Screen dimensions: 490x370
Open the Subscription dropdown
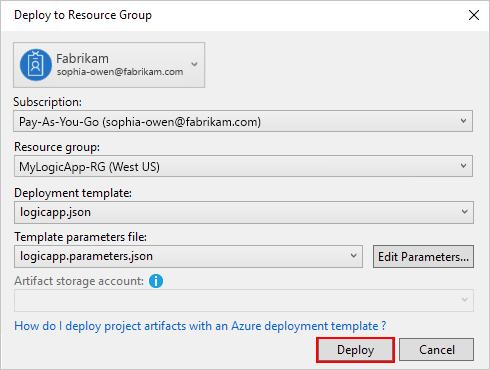pyautogui.click(x=243, y=121)
